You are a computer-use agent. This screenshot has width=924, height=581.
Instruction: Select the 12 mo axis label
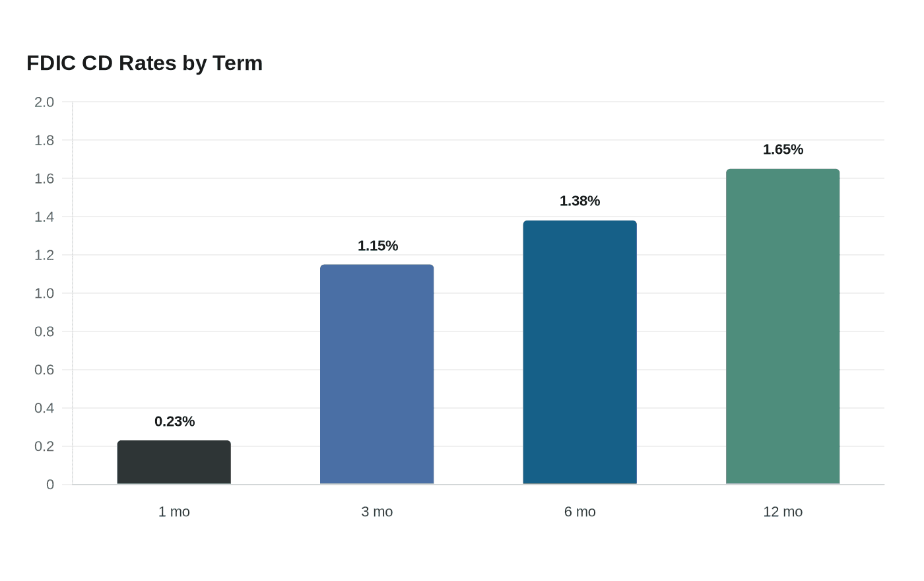(783, 512)
